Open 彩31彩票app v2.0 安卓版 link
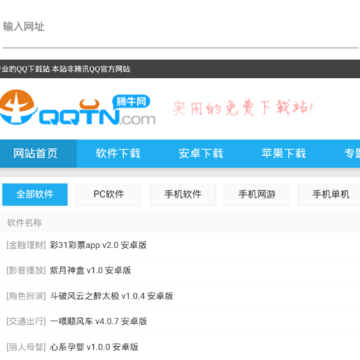Image resolution: width=360 pixels, height=360 pixels. (98, 245)
